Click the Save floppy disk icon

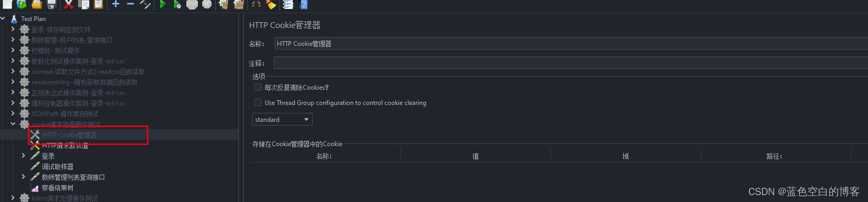click(x=51, y=4)
